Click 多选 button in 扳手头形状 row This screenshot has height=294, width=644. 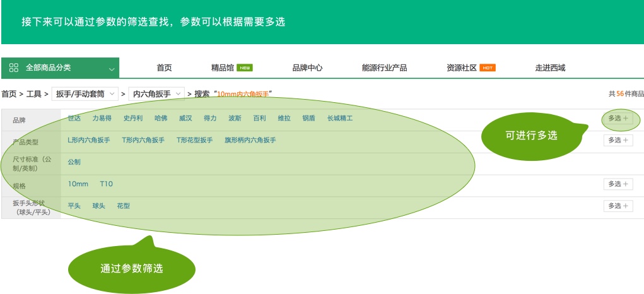click(x=618, y=206)
